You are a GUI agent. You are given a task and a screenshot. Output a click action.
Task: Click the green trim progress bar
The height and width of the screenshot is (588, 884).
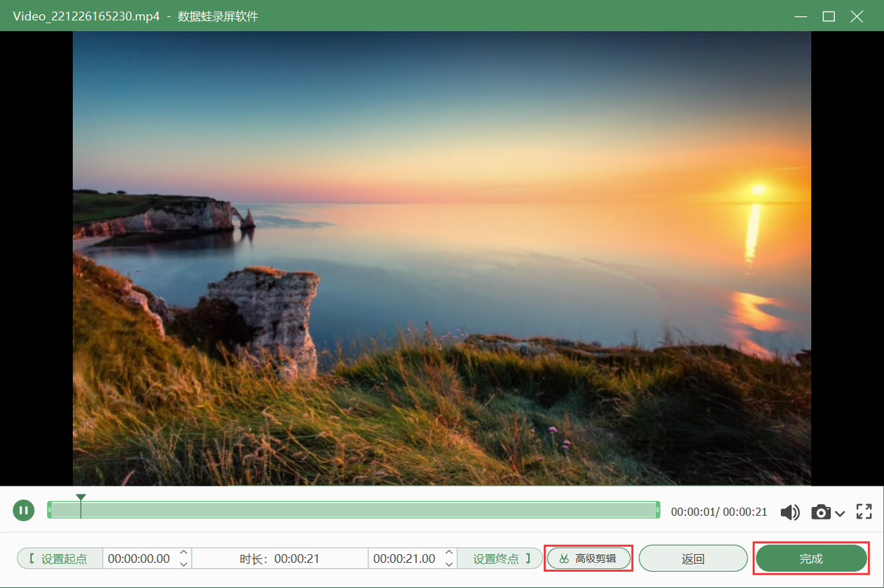(354, 510)
